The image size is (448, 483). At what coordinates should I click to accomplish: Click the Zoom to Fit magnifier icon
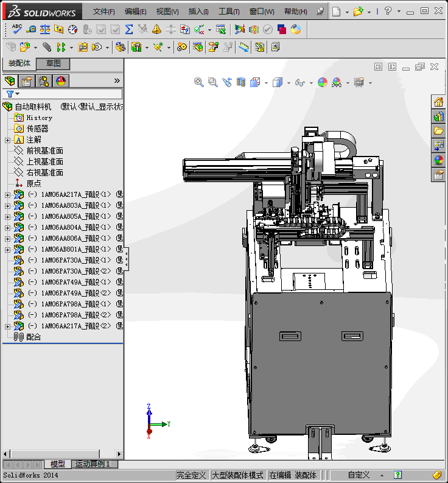[198, 82]
